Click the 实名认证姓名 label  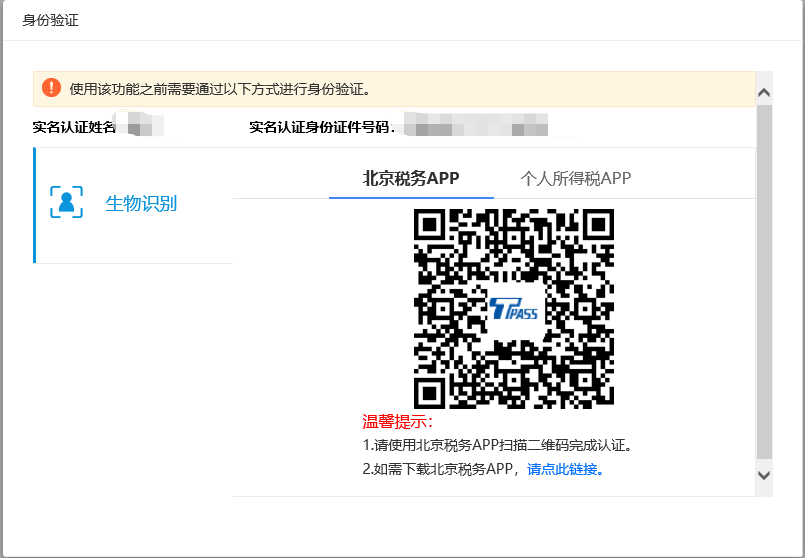74,127
